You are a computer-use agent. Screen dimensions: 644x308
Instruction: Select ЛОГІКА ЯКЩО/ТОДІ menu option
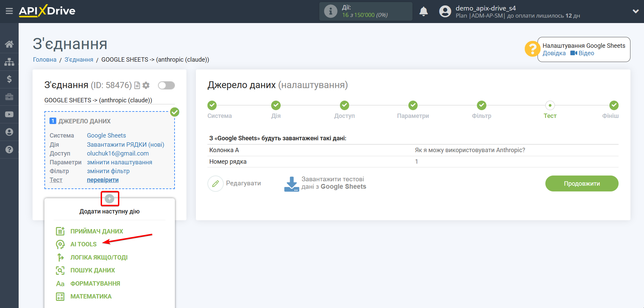(x=99, y=258)
